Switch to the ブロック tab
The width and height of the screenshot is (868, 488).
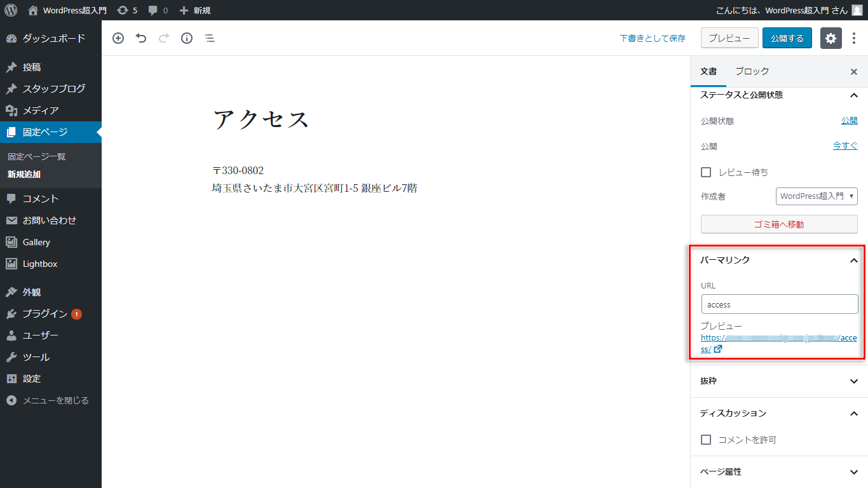pyautogui.click(x=752, y=71)
